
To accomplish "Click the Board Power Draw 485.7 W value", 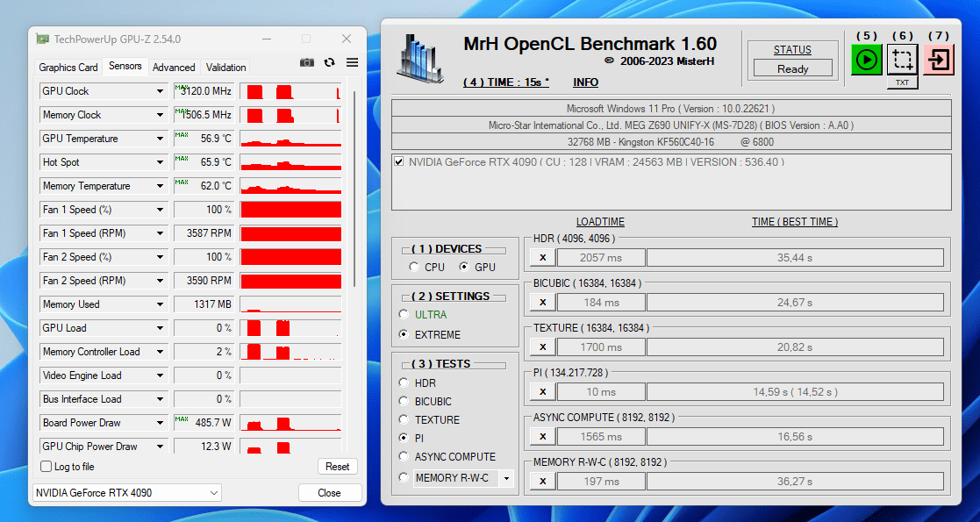I will coord(204,423).
